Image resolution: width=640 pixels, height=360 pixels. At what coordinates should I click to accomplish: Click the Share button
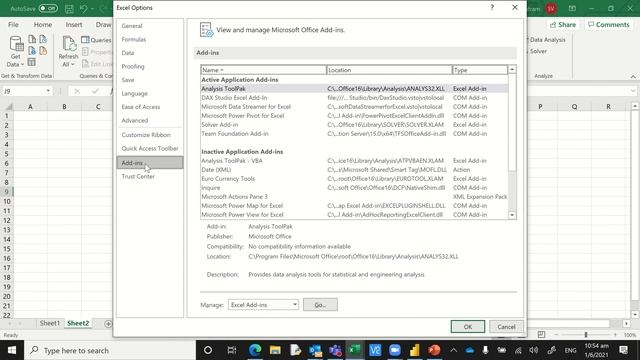tap(562, 25)
